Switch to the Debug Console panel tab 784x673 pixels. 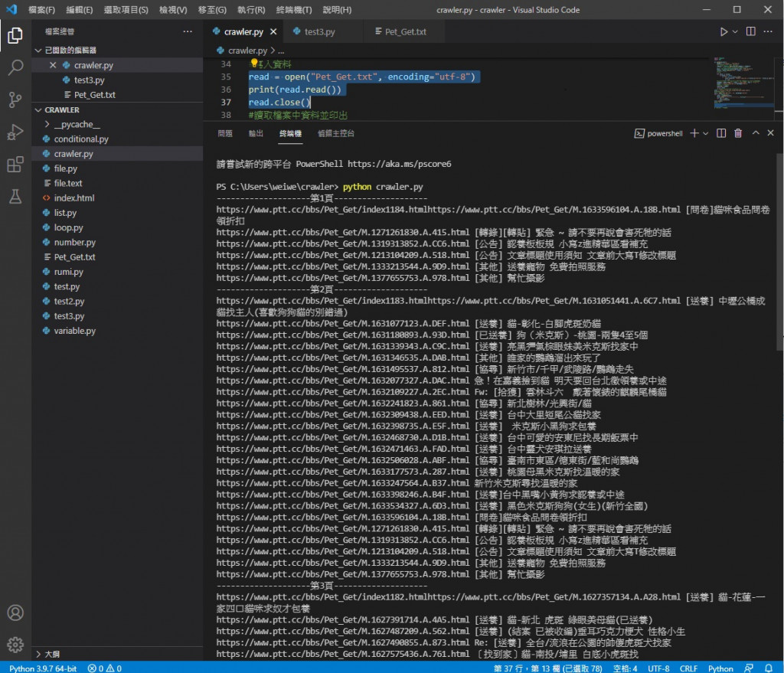(x=336, y=133)
